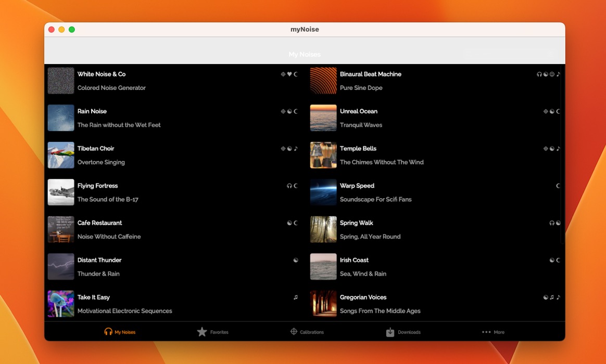This screenshot has height=364, width=606.
Task: Click the moon icon on Warp Speed
Action: point(558,186)
